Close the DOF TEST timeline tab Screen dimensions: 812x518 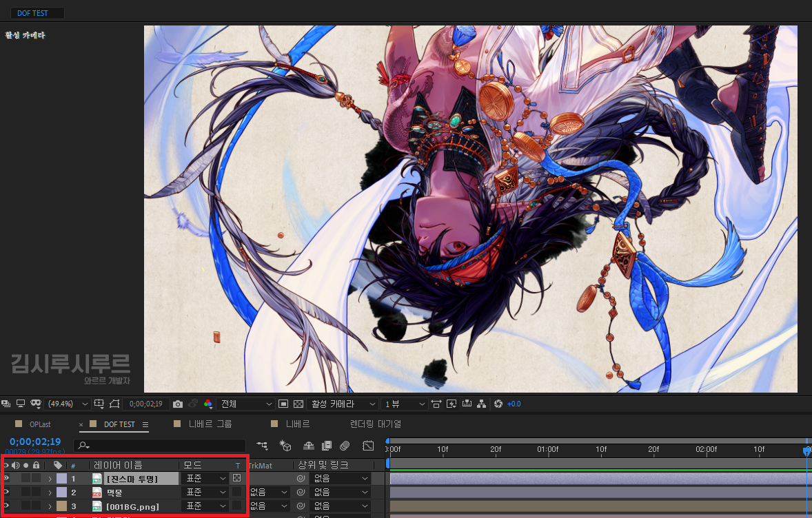click(81, 424)
